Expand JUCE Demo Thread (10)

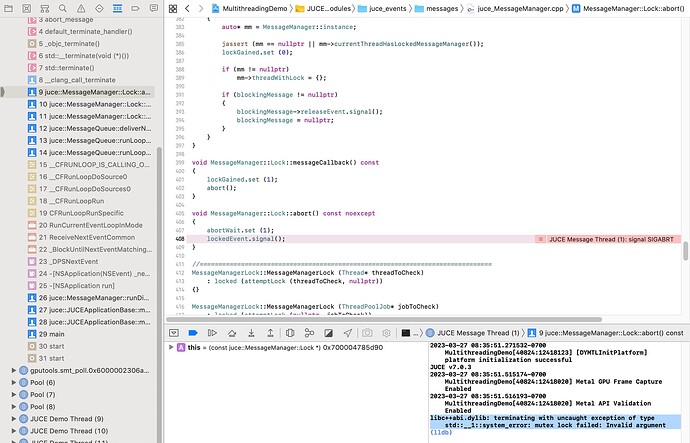(x=14, y=431)
